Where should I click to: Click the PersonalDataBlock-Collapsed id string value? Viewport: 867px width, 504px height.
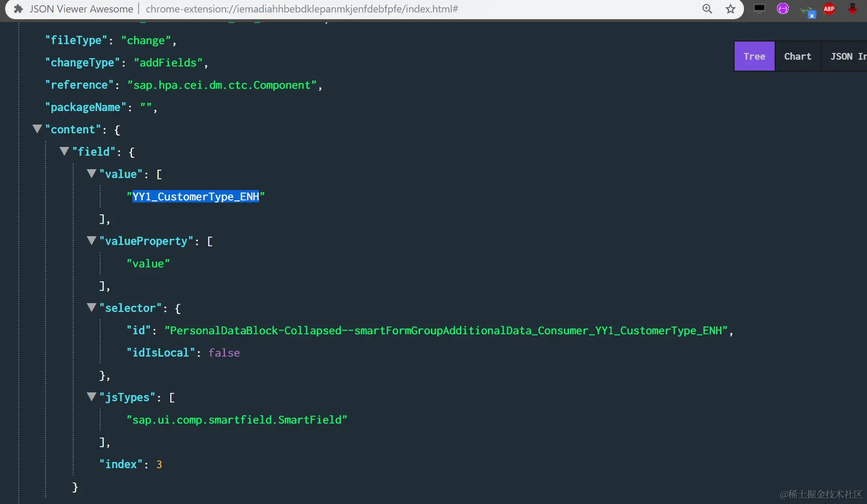(446, 331)
